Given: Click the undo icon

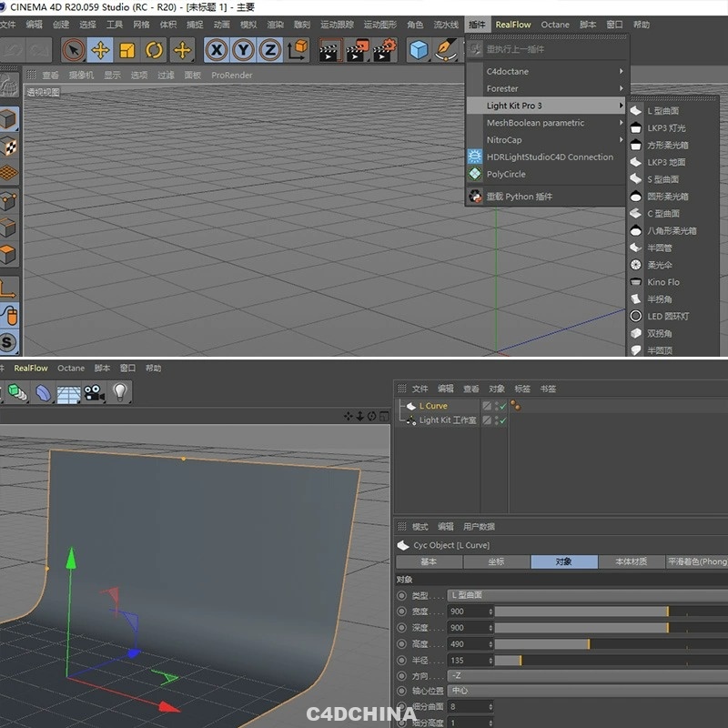Looking at the screenshot, I should coord(12,50).
